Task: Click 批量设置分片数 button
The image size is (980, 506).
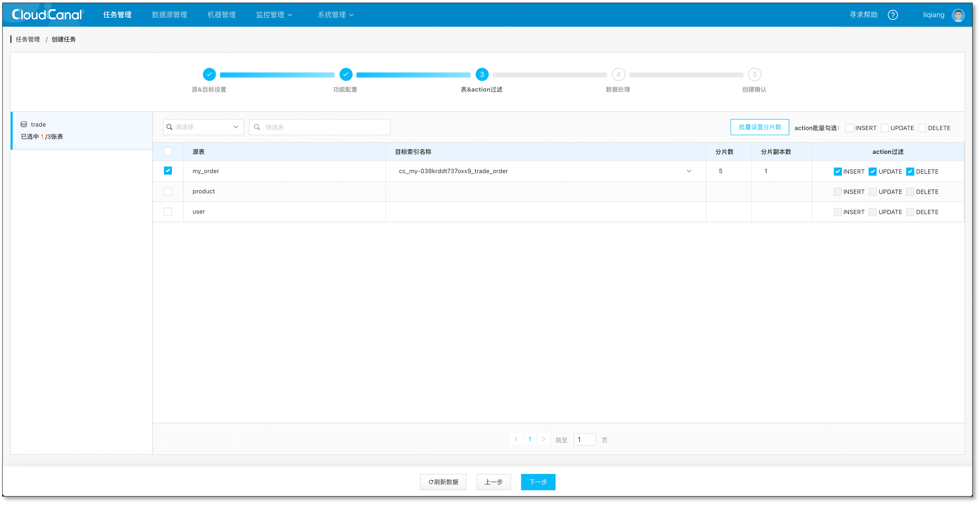Action: [760, 127]
